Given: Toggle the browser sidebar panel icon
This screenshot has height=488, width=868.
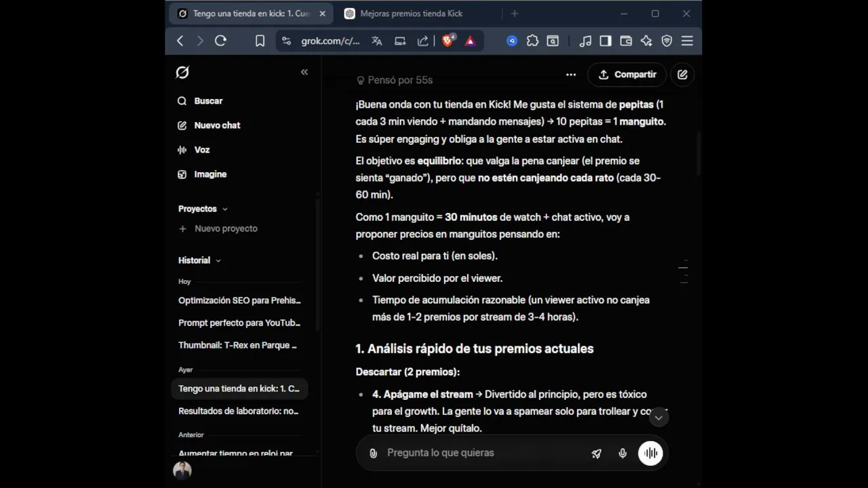Looking at the screenshot, I should pos(606,41).
